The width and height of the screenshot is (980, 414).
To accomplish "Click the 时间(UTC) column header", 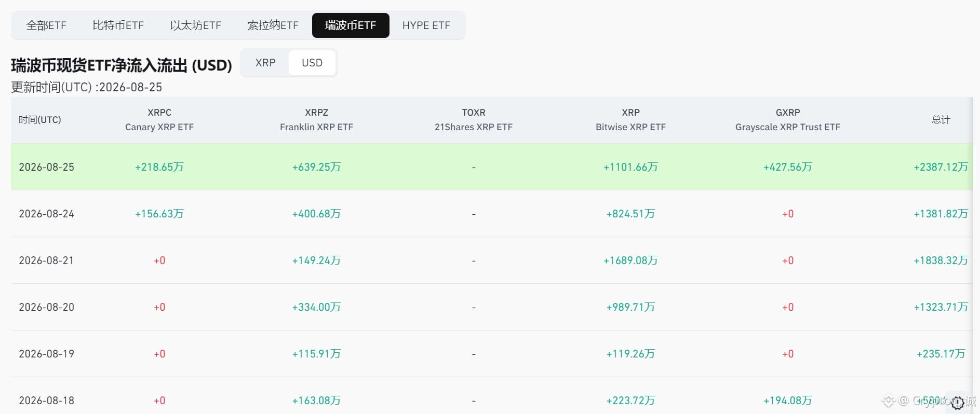I will pyautogui.click(x=40, y=120).
